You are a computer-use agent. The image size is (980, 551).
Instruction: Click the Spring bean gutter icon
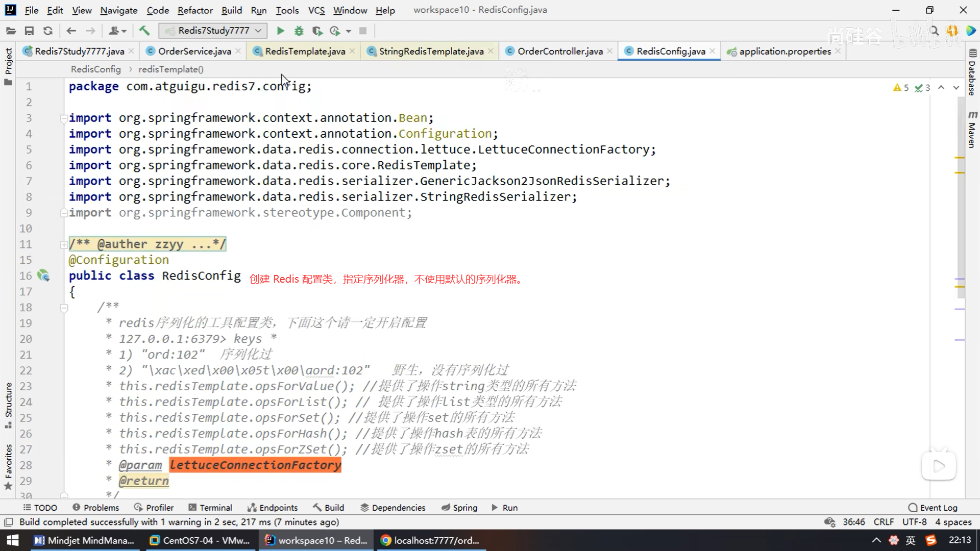pos(44,276)
